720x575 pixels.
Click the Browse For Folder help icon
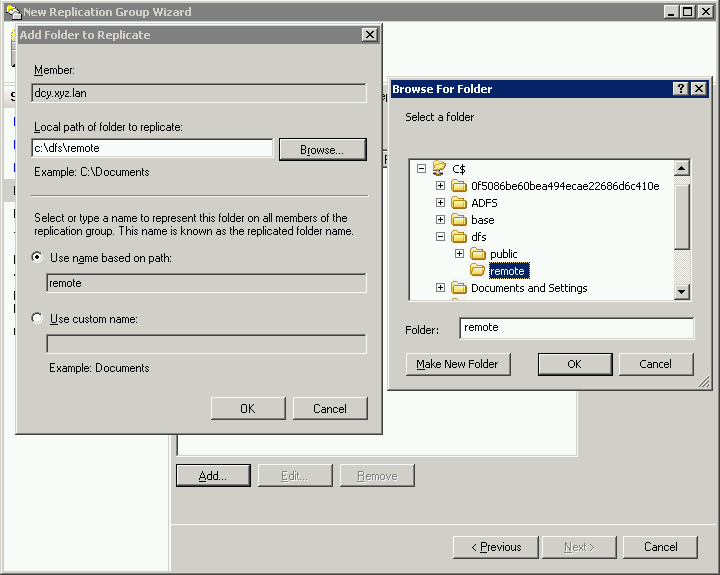click(681, 89)
